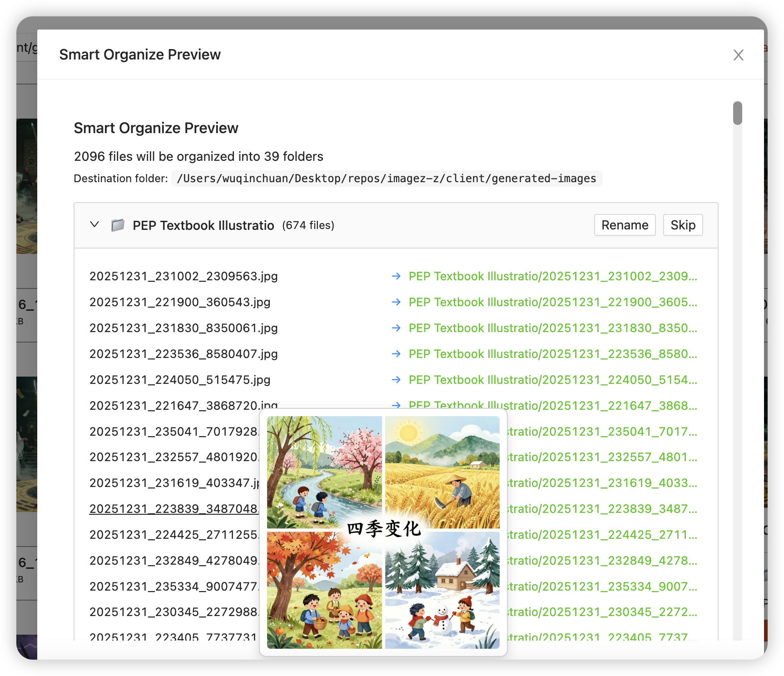Click Rename for the PEP Textbook Illustratio folder
Viewport: 784px width, 676px height.
625,225
